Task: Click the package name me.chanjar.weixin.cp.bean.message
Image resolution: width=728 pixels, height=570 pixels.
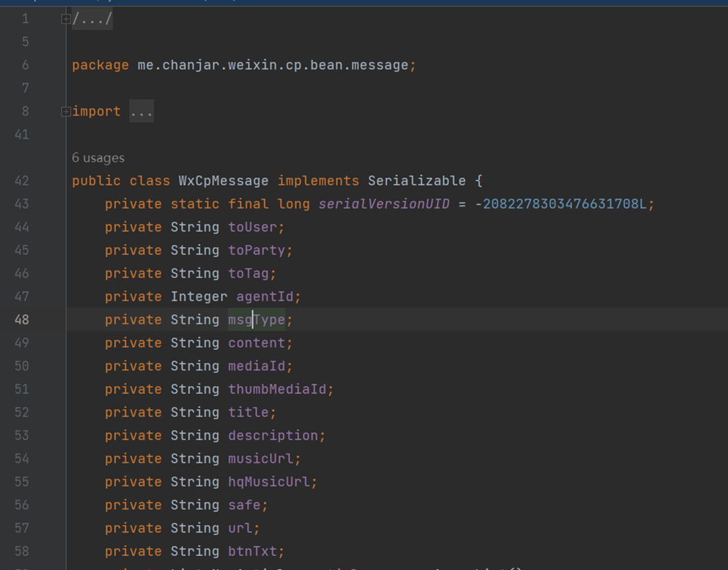Action: [x=272, y=65]
